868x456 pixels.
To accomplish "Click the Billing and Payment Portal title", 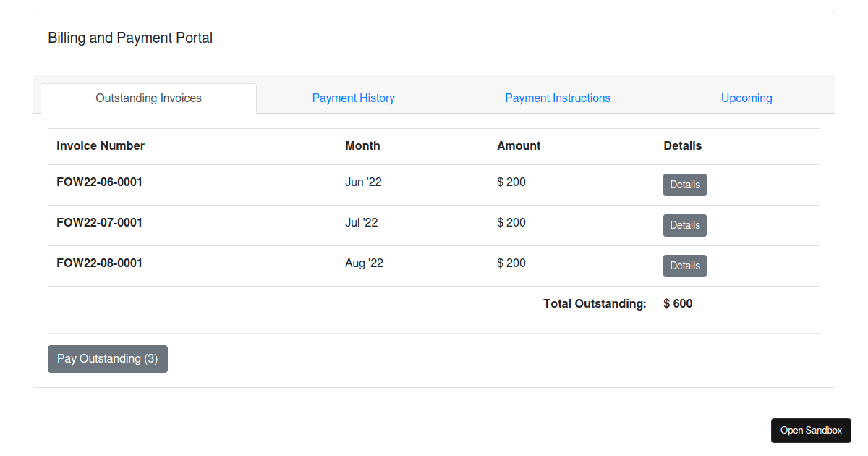I will click(130, 38).
